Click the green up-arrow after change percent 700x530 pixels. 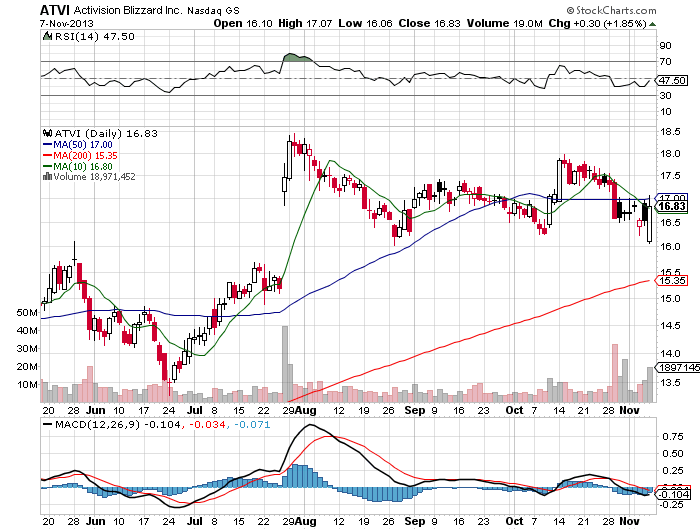point(652,24)
